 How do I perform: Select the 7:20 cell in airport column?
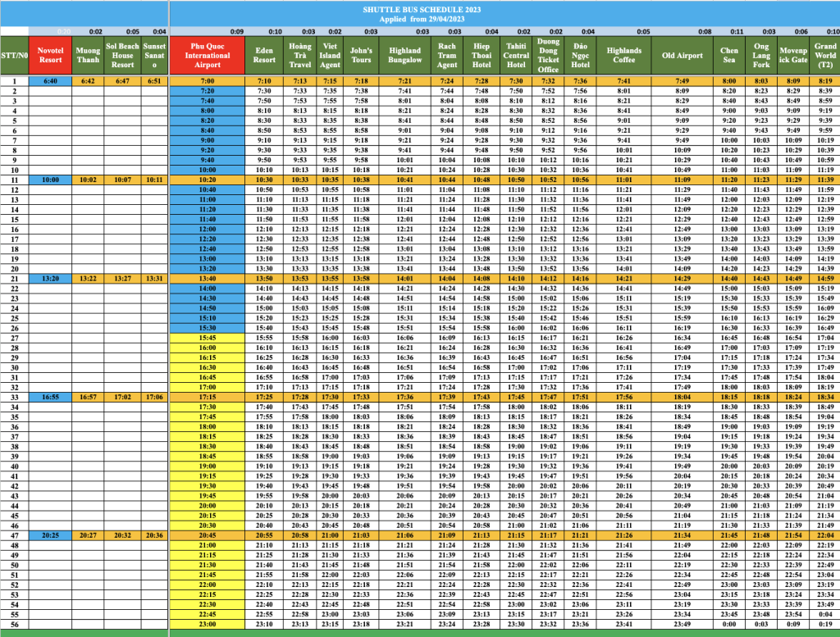tap(208, 91)
